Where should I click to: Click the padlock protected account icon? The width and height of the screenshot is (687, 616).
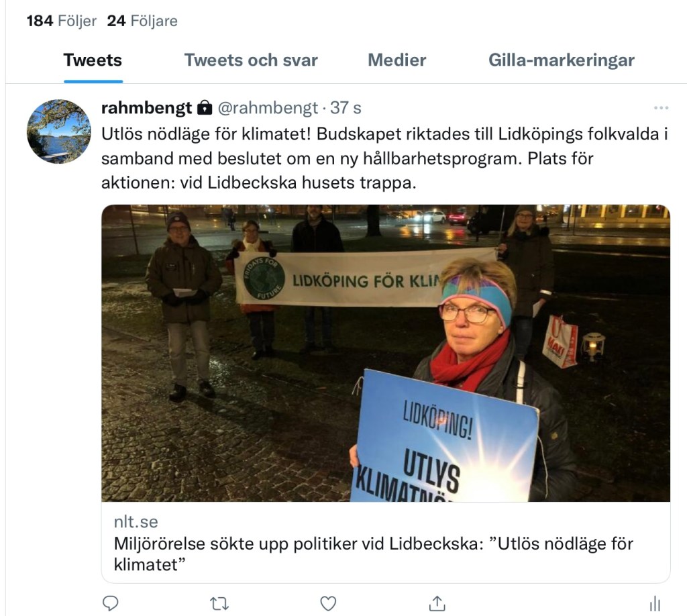(205, 107)
